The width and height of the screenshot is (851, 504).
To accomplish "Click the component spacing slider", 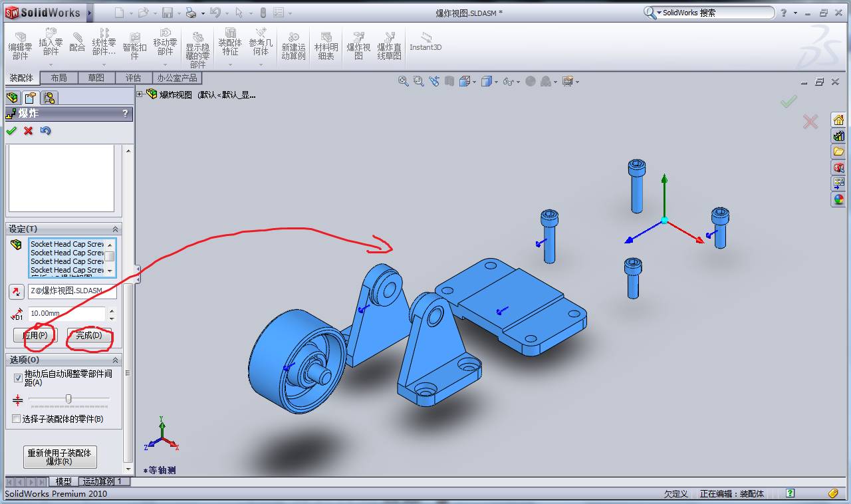I will click(68, 399).
